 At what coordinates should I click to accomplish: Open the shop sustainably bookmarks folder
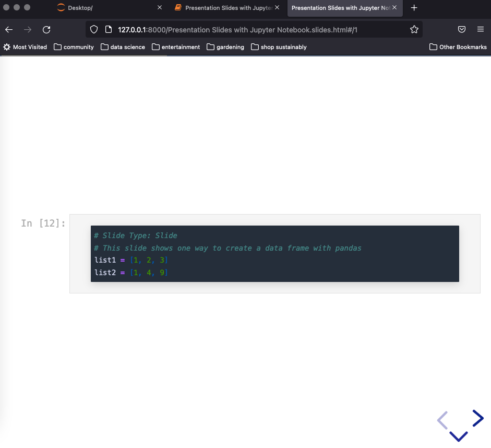pos(279,47)
